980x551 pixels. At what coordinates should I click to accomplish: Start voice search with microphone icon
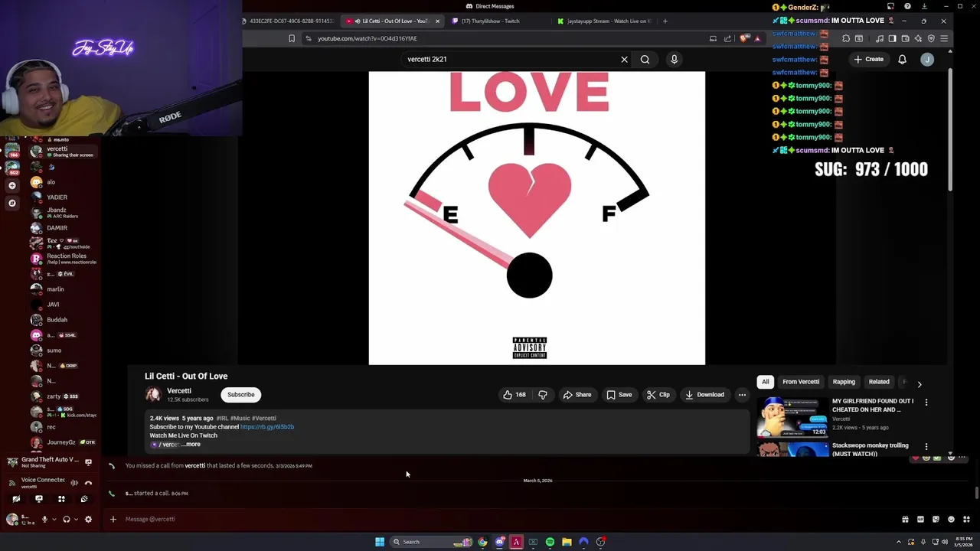pos(674,59)
